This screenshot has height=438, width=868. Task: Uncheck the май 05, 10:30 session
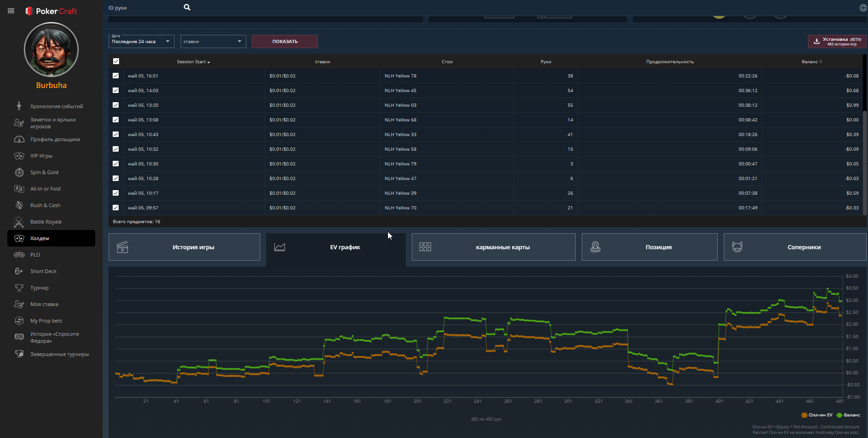pyautogui.click(x=115, y=164)
